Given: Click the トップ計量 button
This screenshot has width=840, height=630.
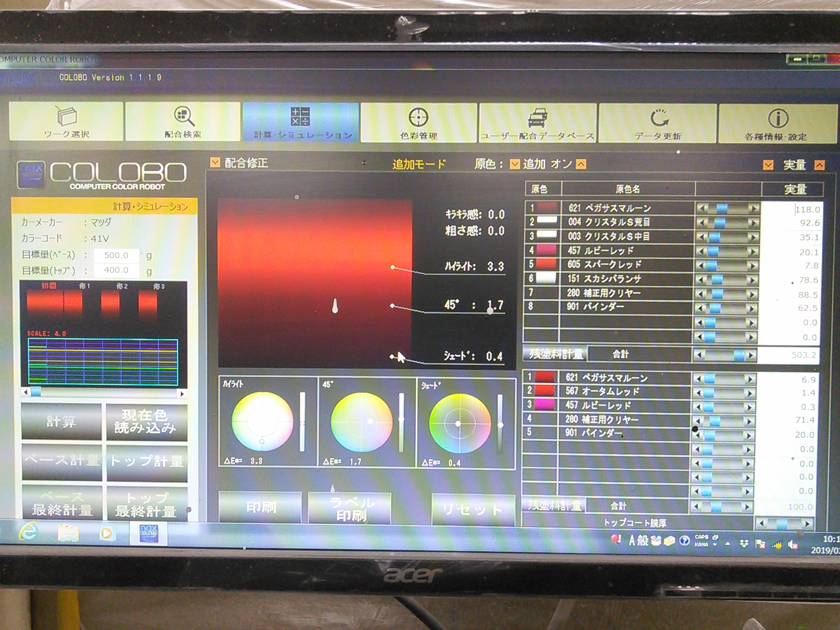Looking at the screenshot, I should [x=146, y=462].
